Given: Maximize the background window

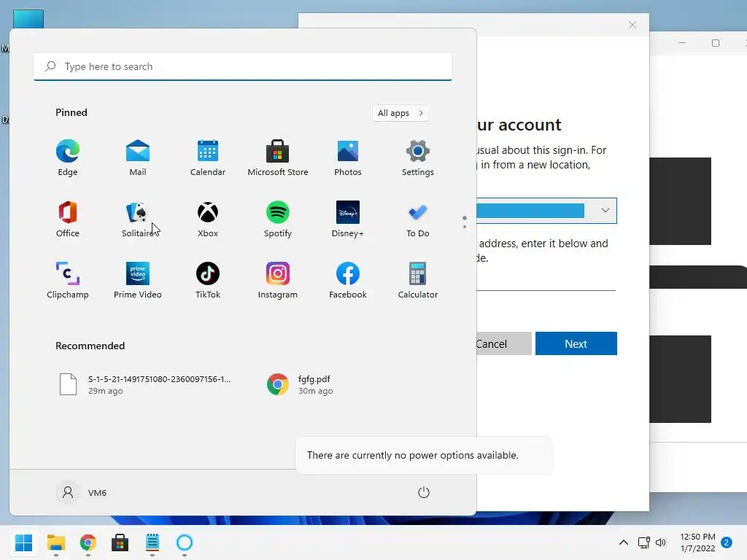Looking at the screenshot, I should pyautogui.click(x=716, y=43).
